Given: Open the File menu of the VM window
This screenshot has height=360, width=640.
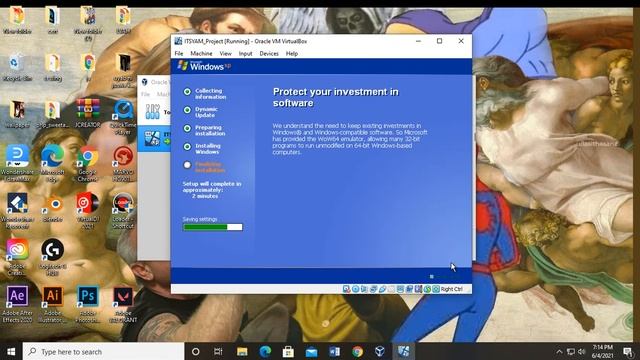Looking at the screenshot, I should [x=179, y=53].
